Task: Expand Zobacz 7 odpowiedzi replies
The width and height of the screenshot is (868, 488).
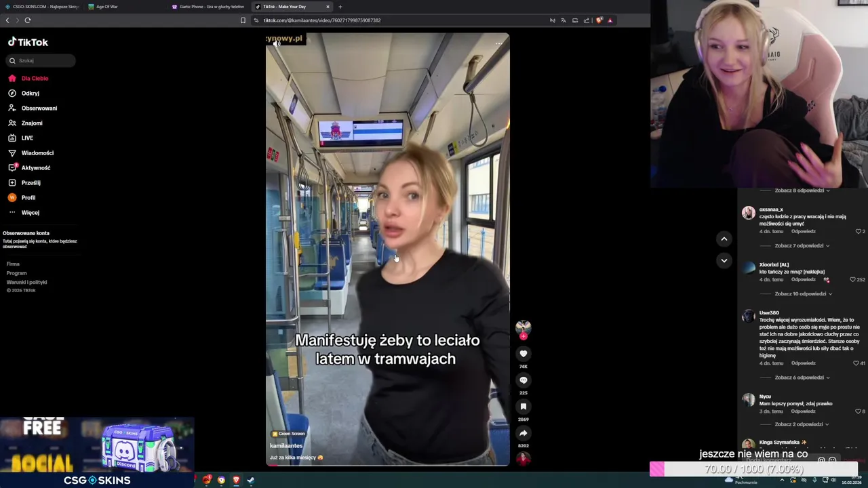Action: (x=802, y=246)
